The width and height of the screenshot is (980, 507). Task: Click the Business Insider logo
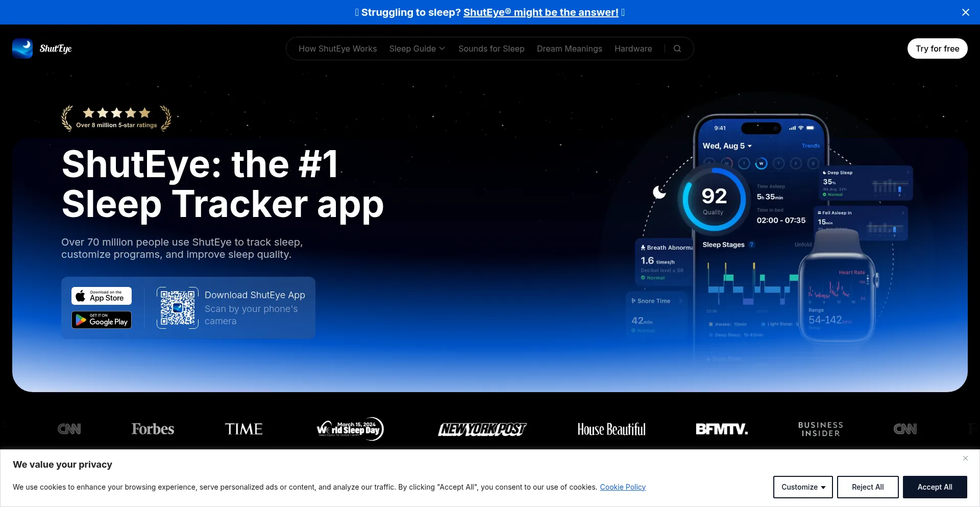pyautogui.click(x=821, y=429)
